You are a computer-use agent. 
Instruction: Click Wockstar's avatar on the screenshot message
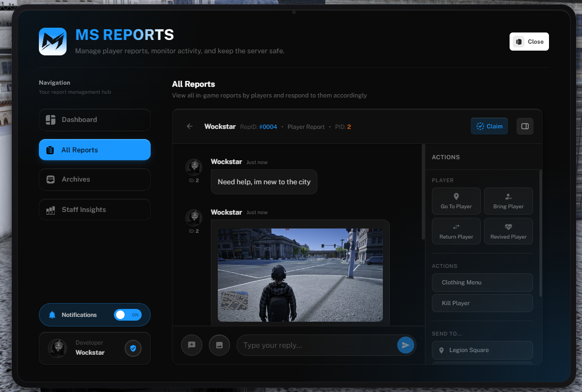point(194,217)
